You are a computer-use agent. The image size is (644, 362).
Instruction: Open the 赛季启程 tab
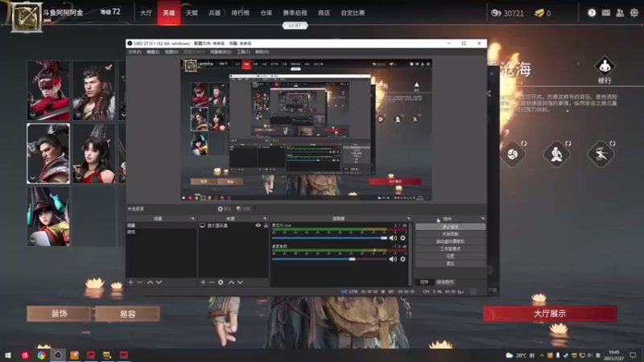295,13
